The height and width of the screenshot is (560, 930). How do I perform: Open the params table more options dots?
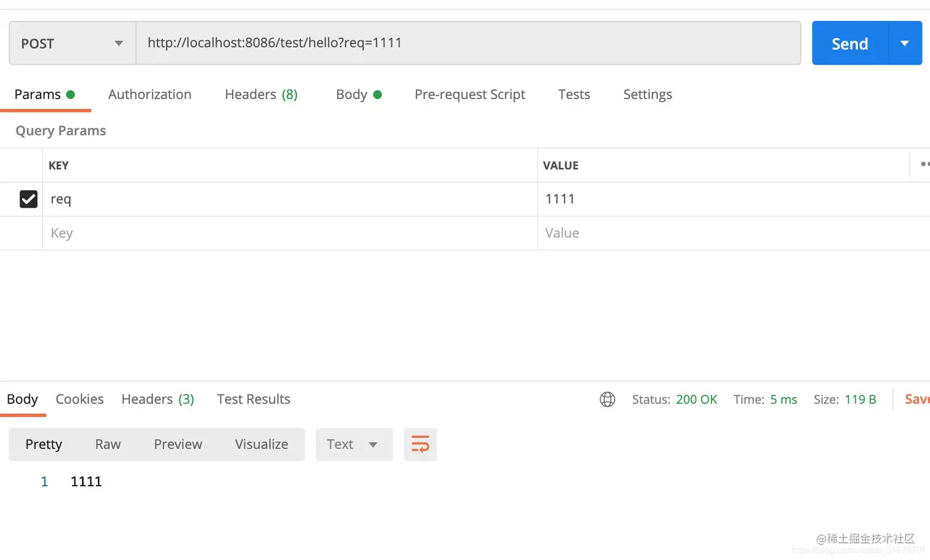click(x=924, y=164)
